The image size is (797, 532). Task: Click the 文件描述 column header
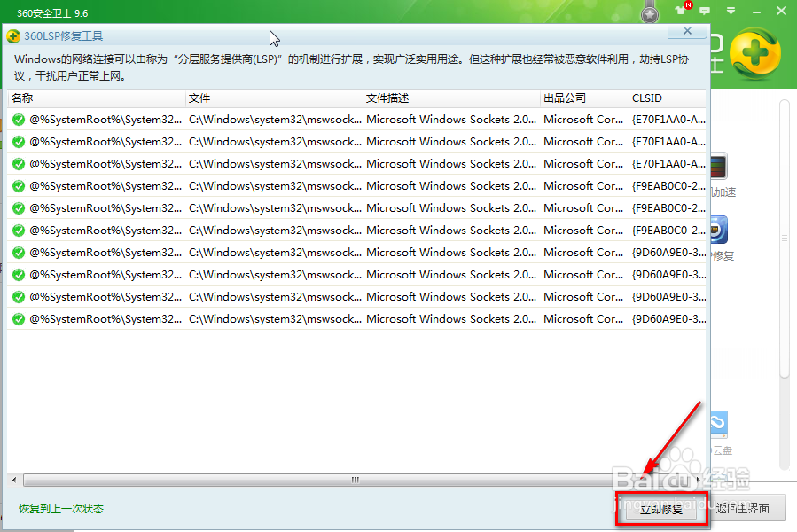pos(451,98)
